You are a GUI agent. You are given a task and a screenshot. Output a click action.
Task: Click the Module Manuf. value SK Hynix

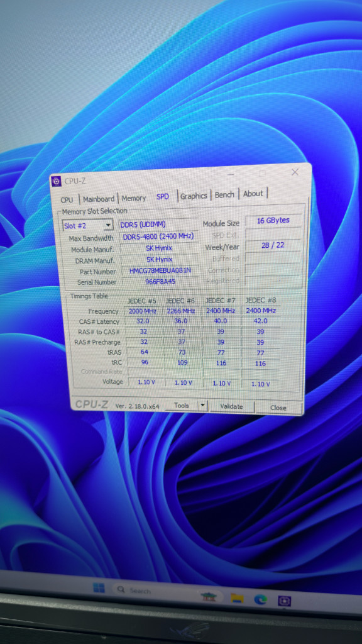159,248
